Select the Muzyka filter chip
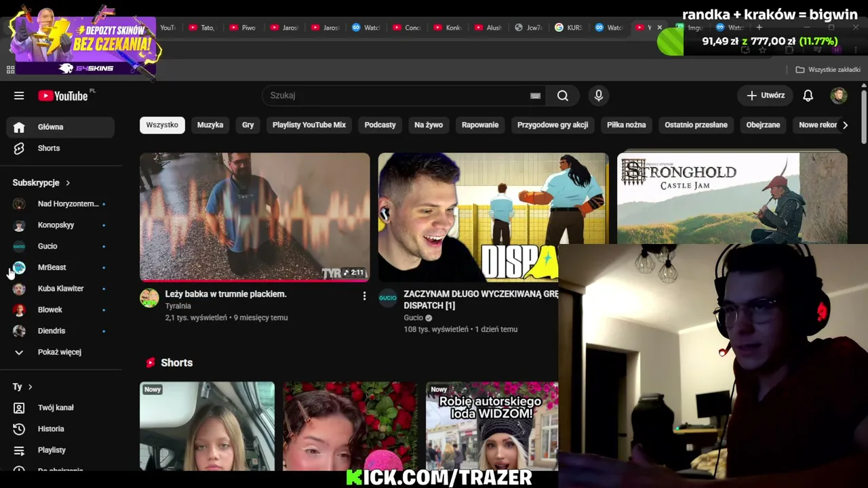 (210, 125)
